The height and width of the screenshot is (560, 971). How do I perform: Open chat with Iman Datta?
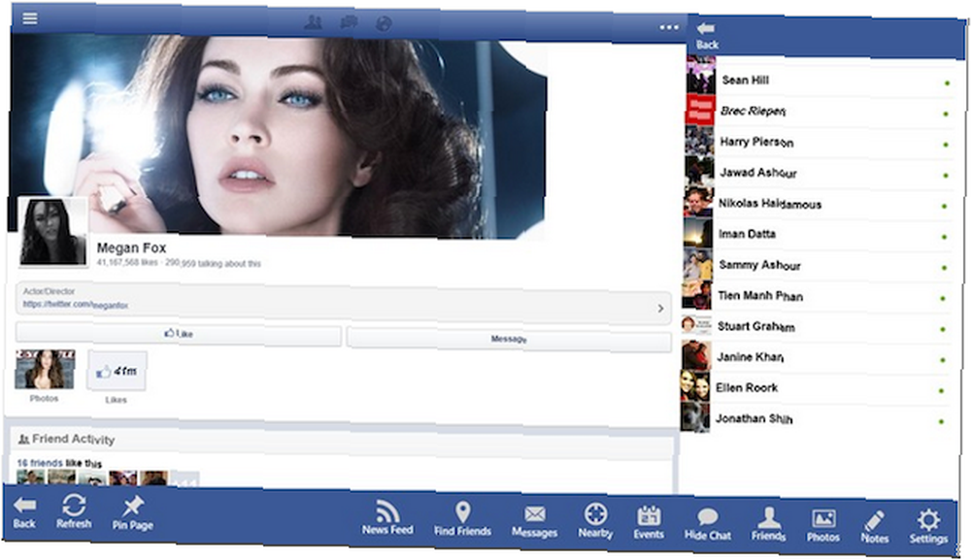[817, 234]
